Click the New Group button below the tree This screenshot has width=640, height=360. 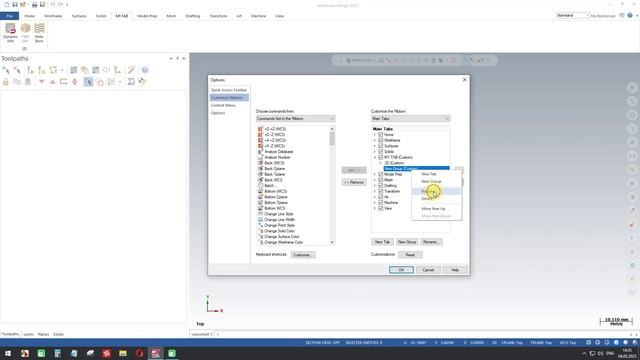(407, 242)
